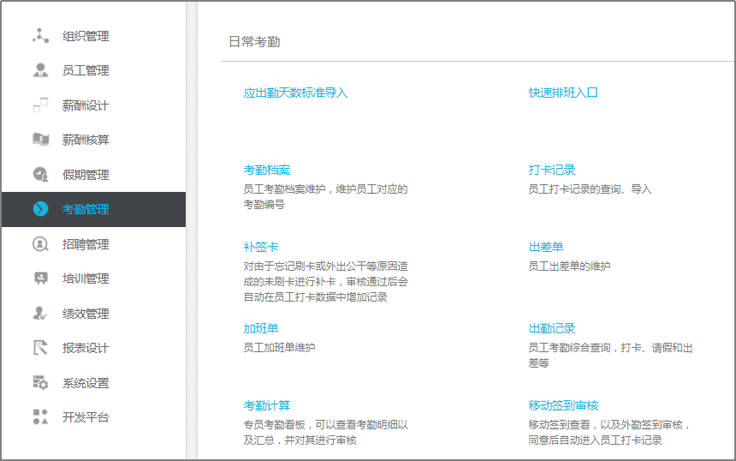Open the 移动签到审核 link
This screenshot has height=461, width=736.
tap(563, 405)
